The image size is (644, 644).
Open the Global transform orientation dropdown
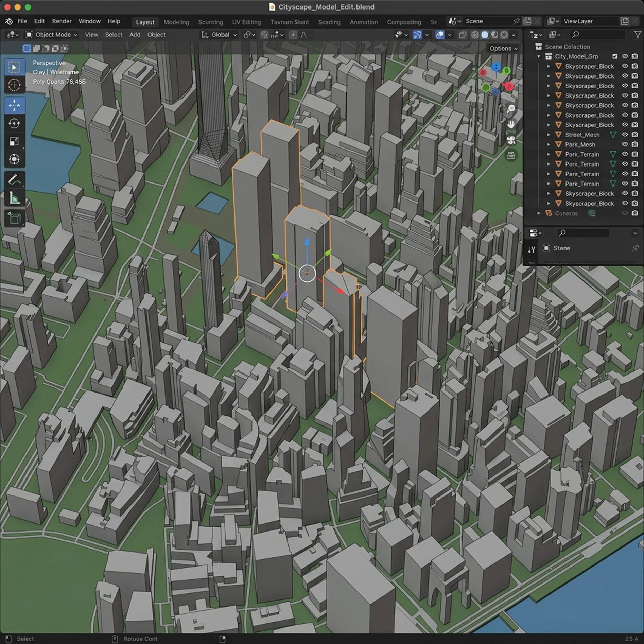tap(219, 35)
